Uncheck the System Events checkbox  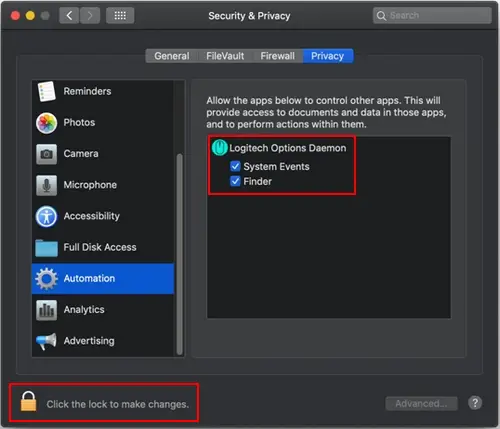[x=235, y=166]
